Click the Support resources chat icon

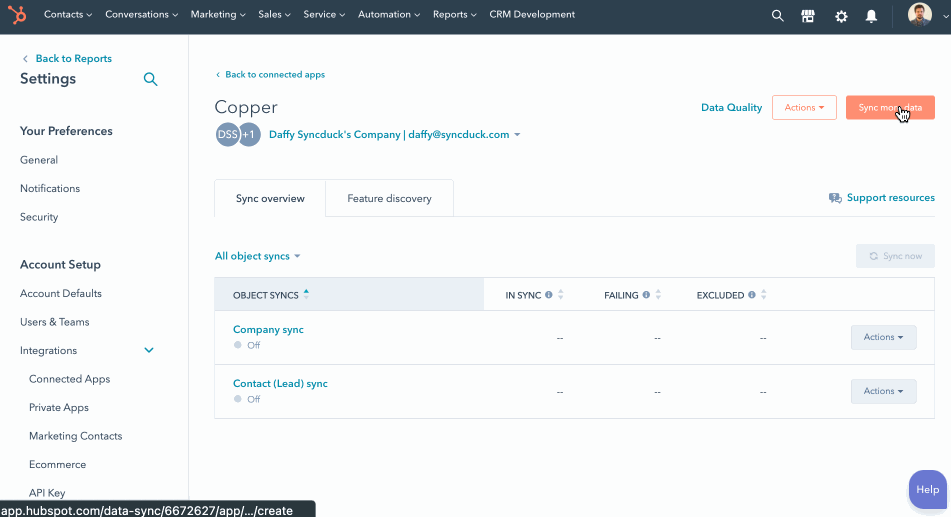835,198
